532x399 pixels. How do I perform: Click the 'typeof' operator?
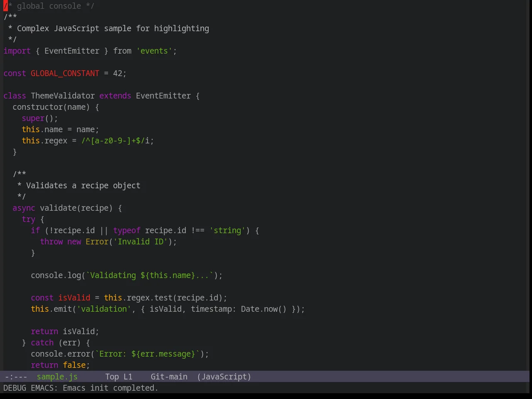127,230
